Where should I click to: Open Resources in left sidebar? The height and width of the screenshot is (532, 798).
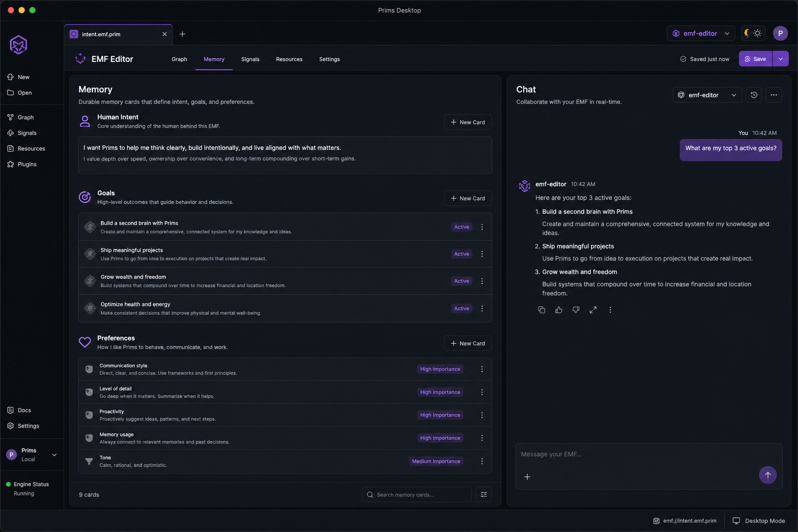tap(26, 149)
